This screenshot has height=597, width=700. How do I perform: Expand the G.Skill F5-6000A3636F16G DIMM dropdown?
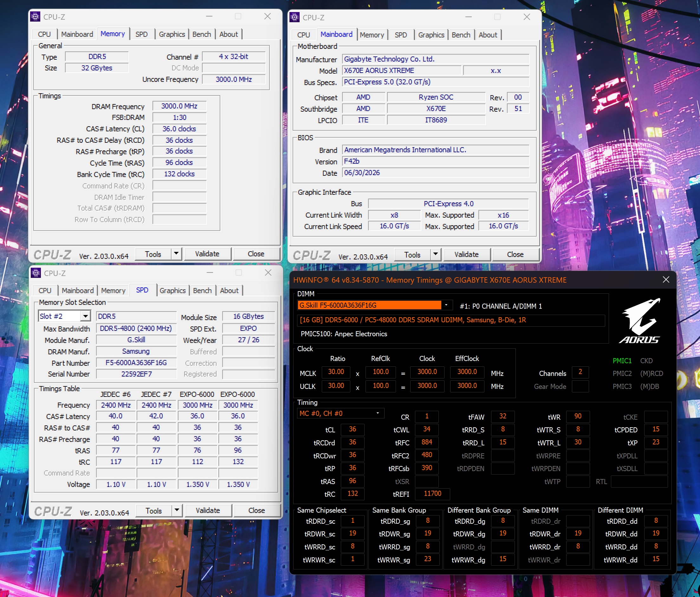coord(446,305)
